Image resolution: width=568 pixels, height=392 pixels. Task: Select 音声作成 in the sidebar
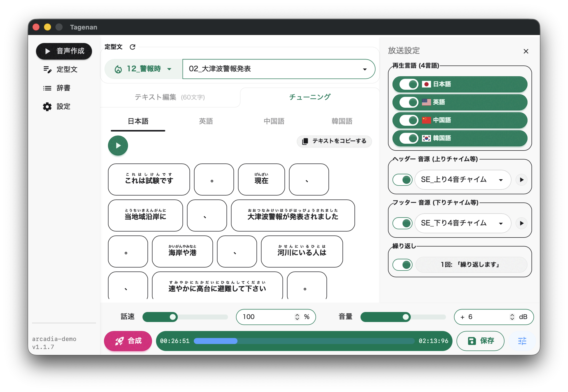point(64,51)
